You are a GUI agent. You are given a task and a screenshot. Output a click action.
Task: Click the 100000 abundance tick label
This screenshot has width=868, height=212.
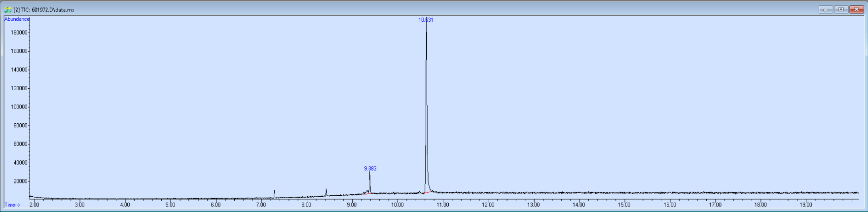[19, 107]
